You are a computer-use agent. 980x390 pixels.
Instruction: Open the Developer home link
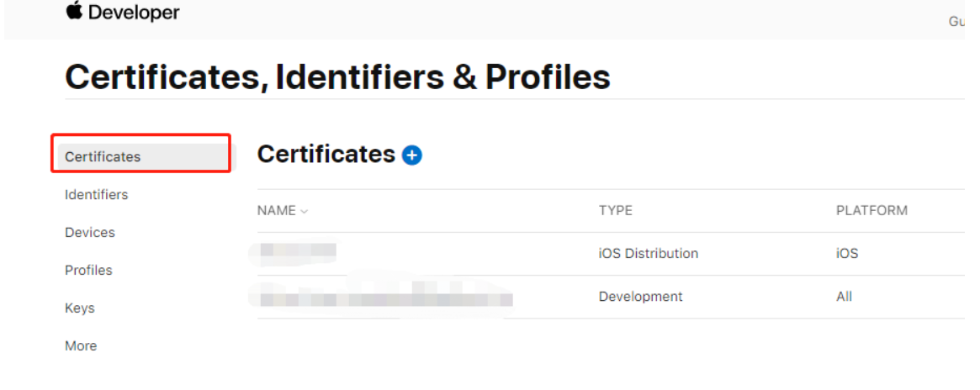(134, 13)
